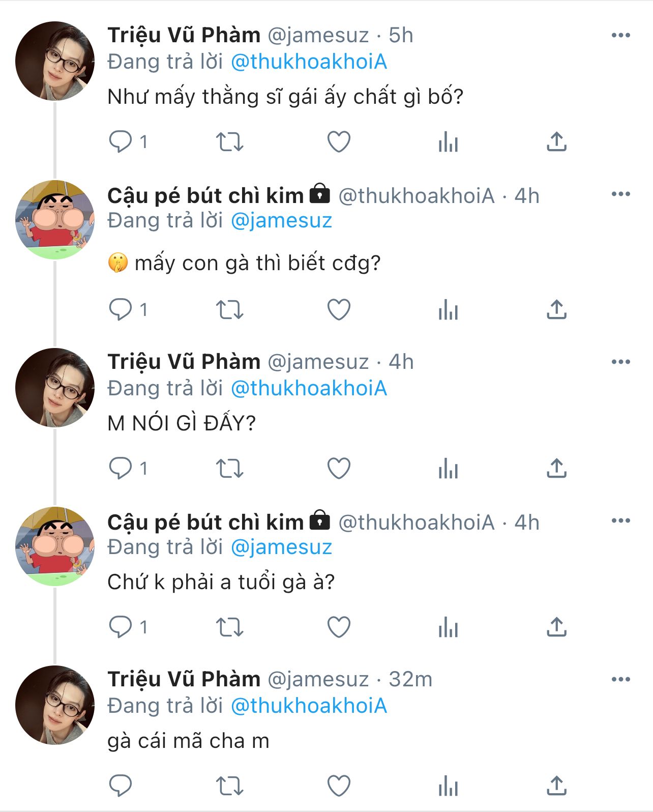Like the 'gà cái mã cha m' tweet
653x812 pixels.
click(x=339, y=786)
